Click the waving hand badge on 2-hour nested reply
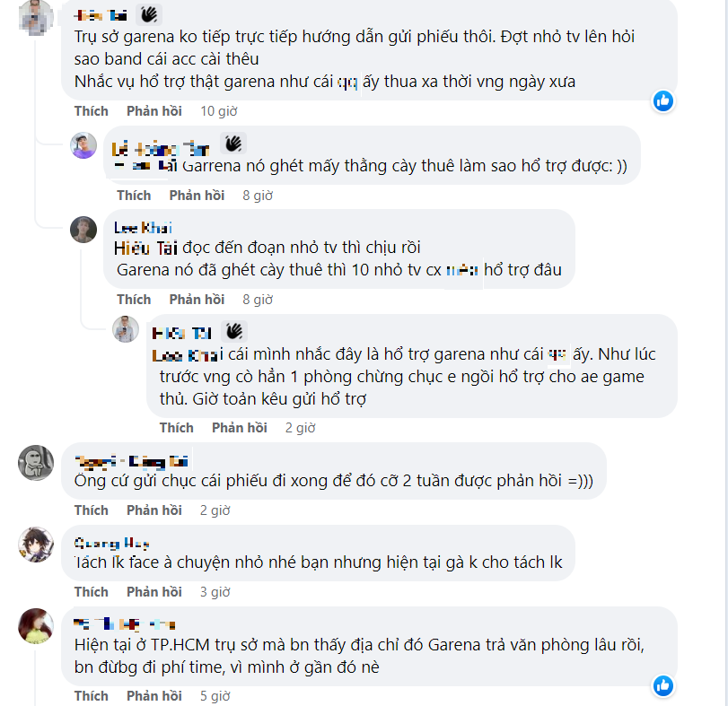Image resolution: width=728 pixels, height=706 pixels. [234, 331]
